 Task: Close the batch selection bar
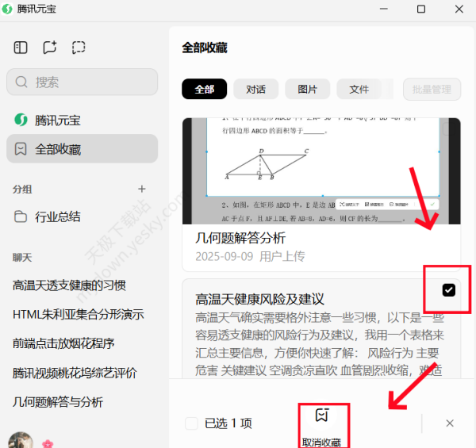[450, 423]
